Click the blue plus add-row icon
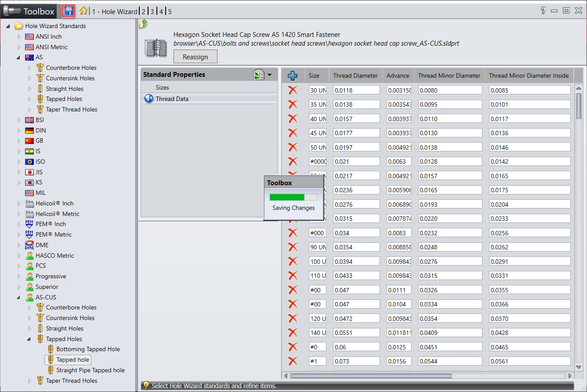Image resolution: width=587 pixels, height=392 pixels. tap(293, 76)
